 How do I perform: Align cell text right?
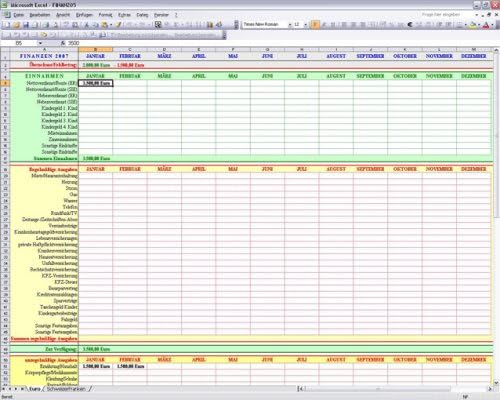(x=363, y=25)
